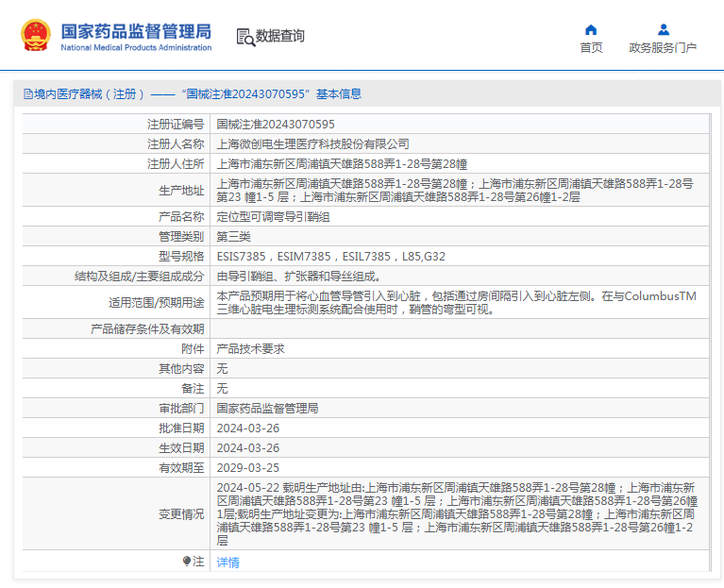Viewport: 724px width, 588px height.
Task: Select 上海微创电生理医疗科技股份有限公司 cell
Action: coord(312,144)
